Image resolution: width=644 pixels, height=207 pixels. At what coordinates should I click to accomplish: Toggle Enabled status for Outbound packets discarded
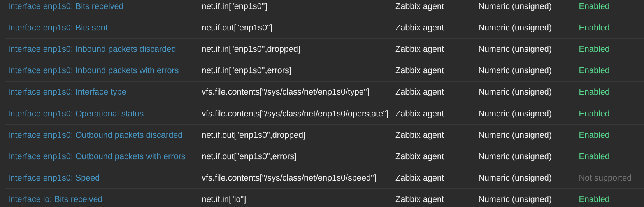(x=594, y=135)
